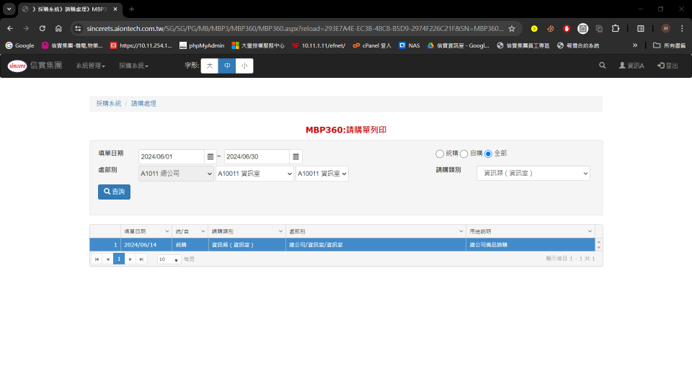This screenshot has width=692, height=371.
Task: Open the phpMyAdmin bookmark
Action: pyautogui.click(x=202, y=45)
